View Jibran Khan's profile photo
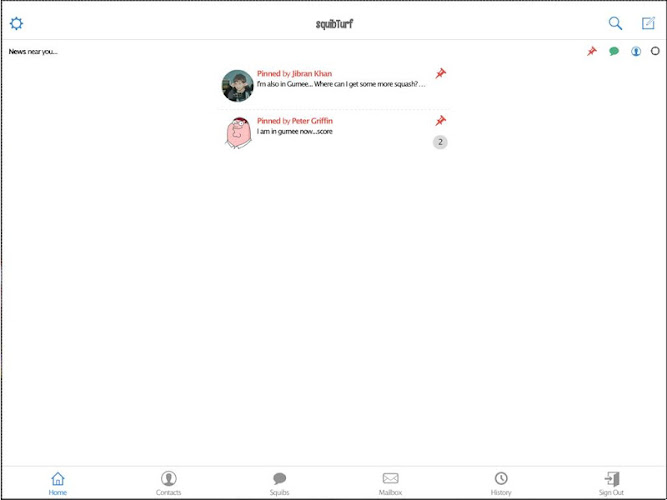 pos(237,86)
